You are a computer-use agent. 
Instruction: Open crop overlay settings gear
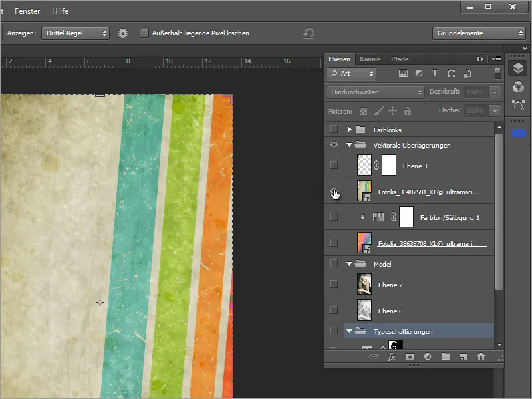click(123, 33)
